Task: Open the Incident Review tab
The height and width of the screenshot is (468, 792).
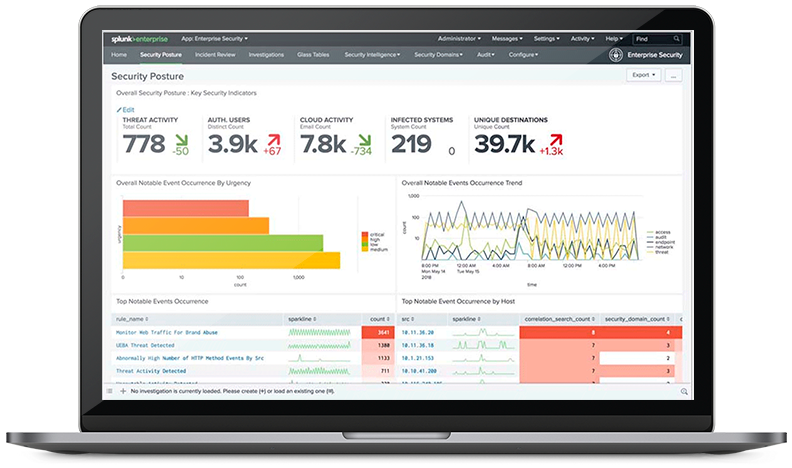Action: [215, 55]
